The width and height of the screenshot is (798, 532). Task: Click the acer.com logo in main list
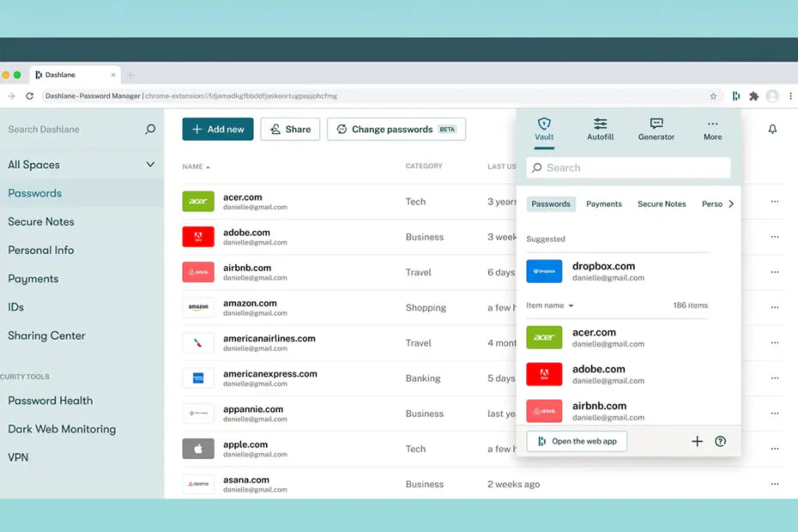[198, 201]
